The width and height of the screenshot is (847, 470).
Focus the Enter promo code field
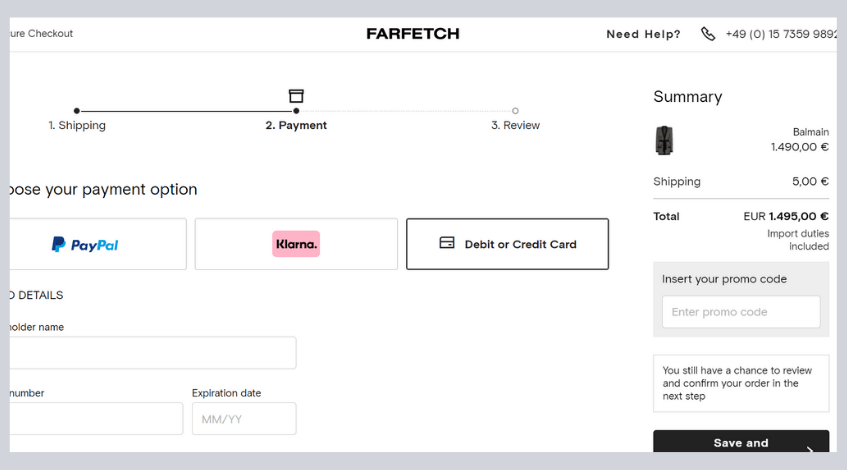click(x=741, y=312)
